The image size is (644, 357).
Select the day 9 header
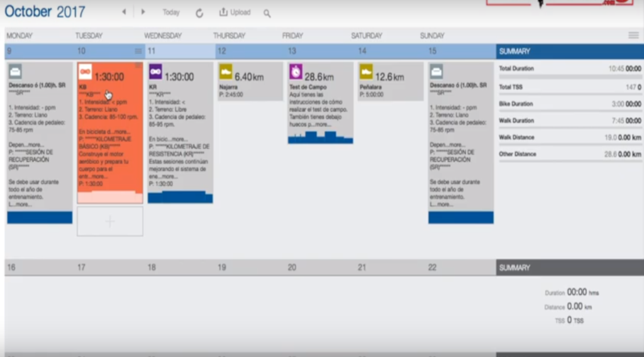[40, 52]
